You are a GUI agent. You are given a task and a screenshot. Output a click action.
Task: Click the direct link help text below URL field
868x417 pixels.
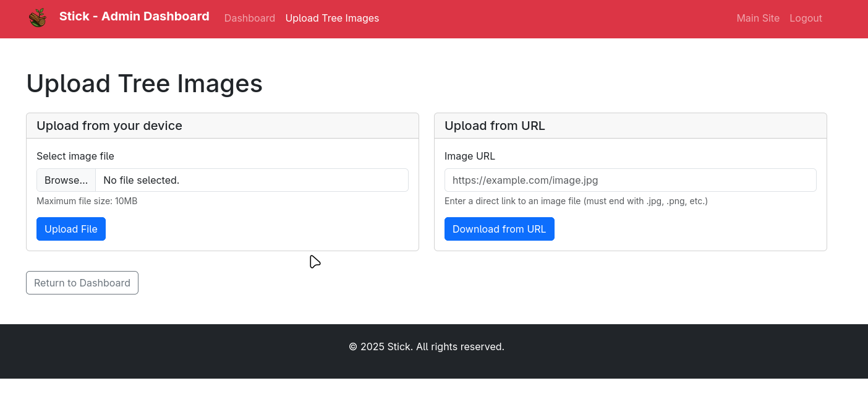pos(576,201)
